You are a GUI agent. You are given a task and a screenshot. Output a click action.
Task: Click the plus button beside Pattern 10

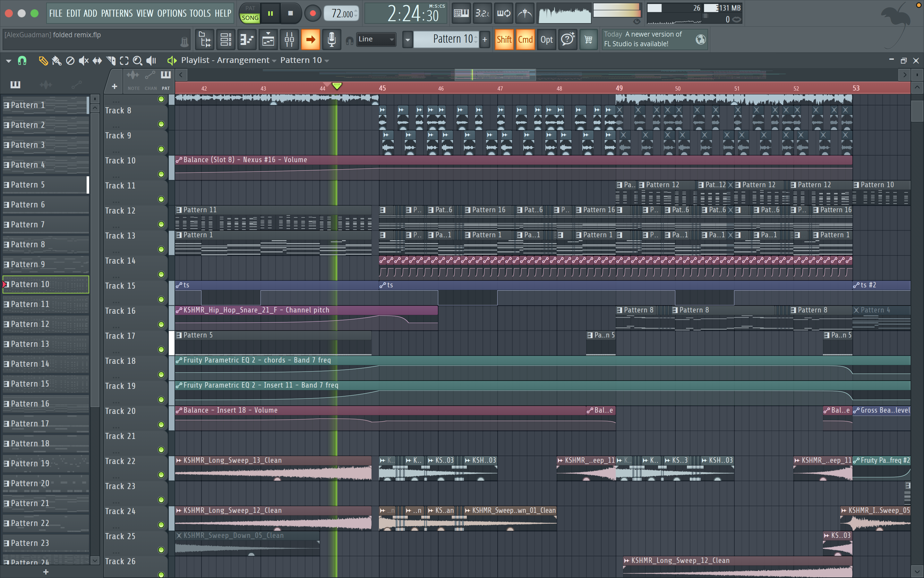click(485, 39)
